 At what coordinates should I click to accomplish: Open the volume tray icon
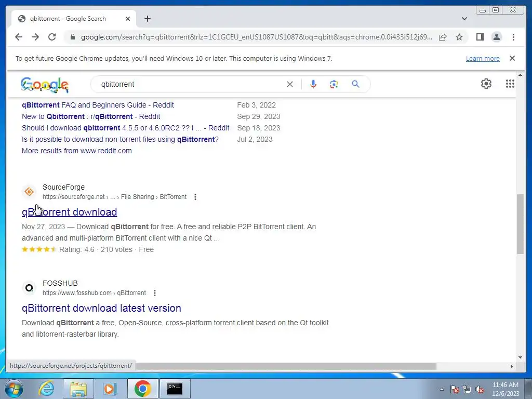(480, 389)
